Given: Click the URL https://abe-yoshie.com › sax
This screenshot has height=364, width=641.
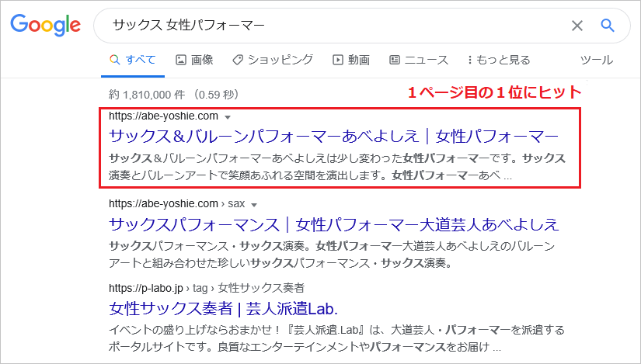Looking at the screenshot, I should point(176,203).
